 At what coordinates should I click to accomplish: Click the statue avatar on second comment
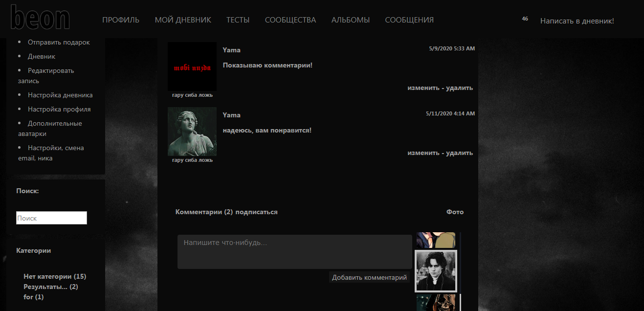pos(192,132)
